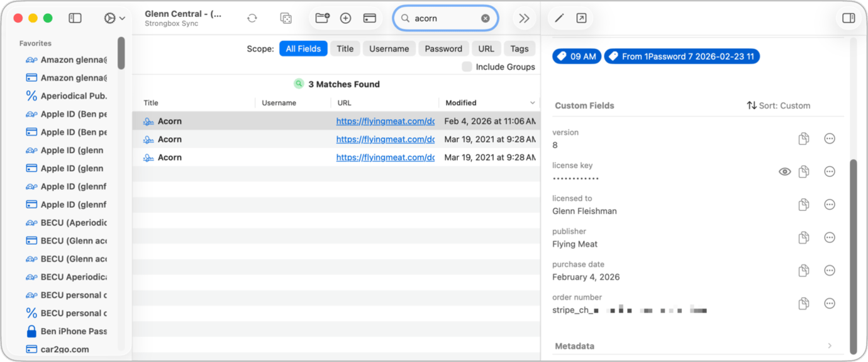The image size is (868, 362).
Task: Show more toolbar items chevron
Action: point(524,18)
